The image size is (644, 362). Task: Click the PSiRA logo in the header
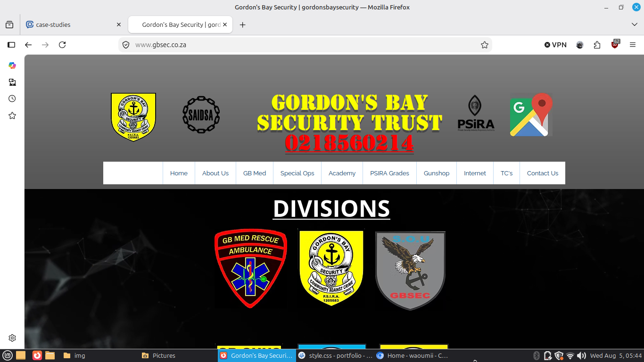[476, 113]
